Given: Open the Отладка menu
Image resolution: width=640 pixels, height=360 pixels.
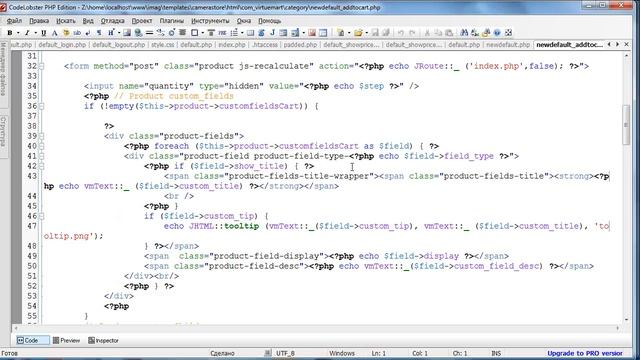Looking at the screenshot, I should pos(113,20).
